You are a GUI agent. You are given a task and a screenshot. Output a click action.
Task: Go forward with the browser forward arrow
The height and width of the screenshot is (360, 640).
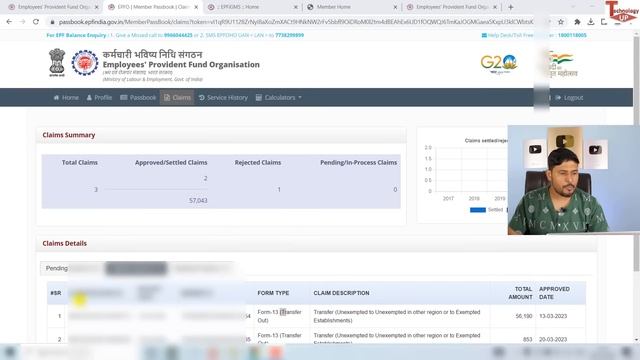22,22
